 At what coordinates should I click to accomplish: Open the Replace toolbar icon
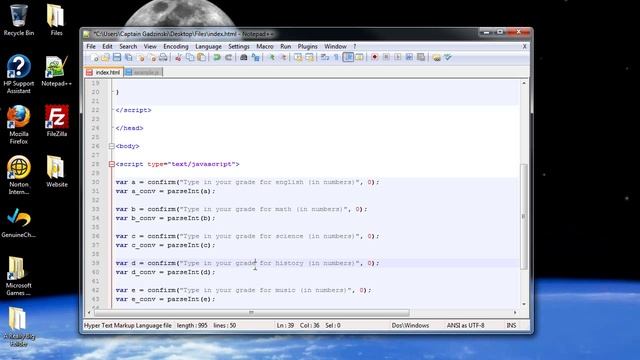pyautogui.click(x=256, y=58)
